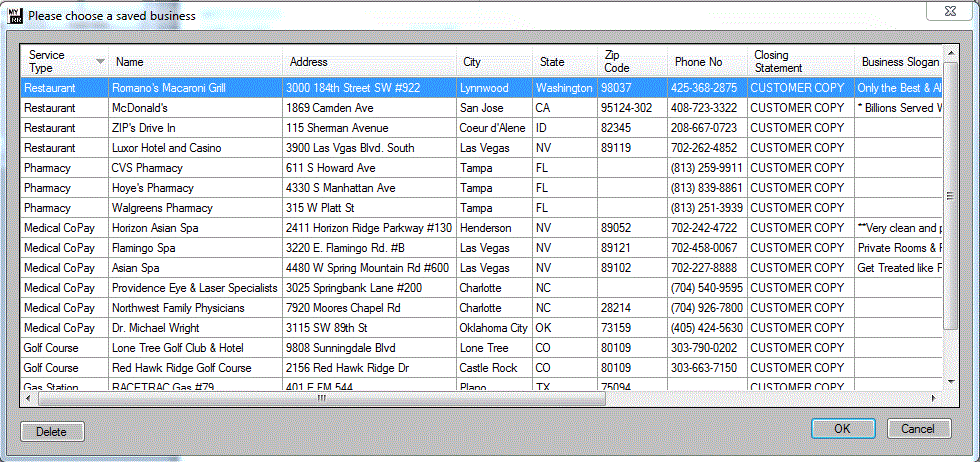Click phone number 303-790-0202
980x462 pixels.
pyautogui.click(x=707, y=348)
